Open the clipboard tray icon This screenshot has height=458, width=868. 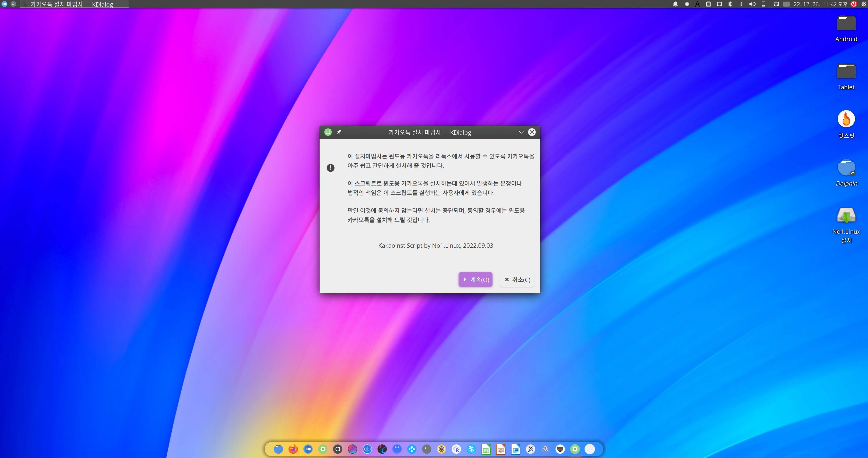708,4
